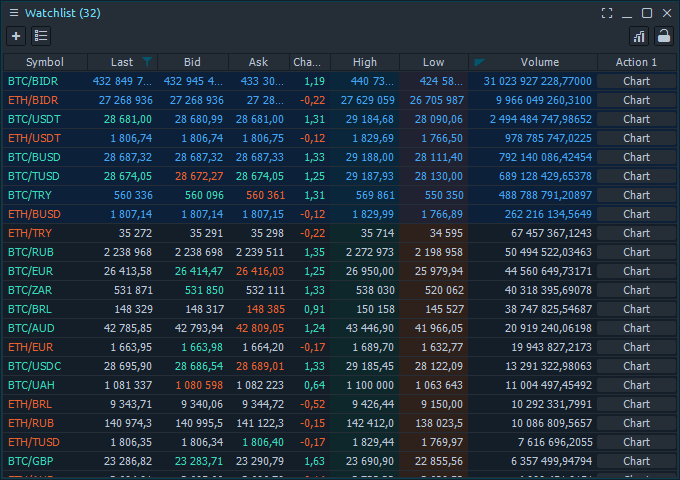Click the Action 1 column header
680x480 pixels.
point(636,62)
